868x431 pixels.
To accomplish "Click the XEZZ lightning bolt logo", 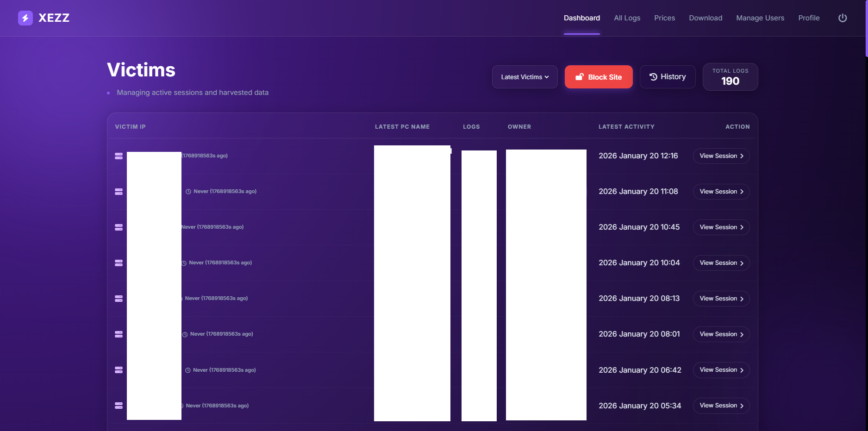I will [x=25, y=18].
